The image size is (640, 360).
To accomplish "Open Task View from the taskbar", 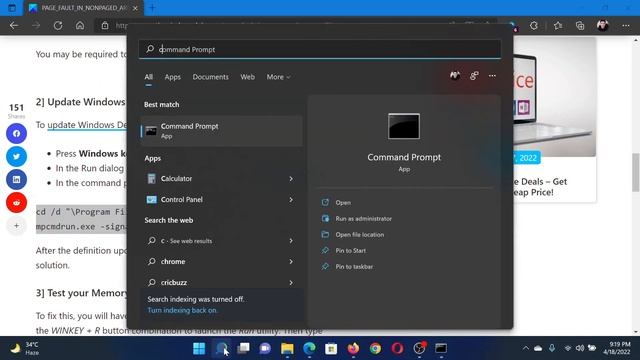I will click(x=243, y=348).
